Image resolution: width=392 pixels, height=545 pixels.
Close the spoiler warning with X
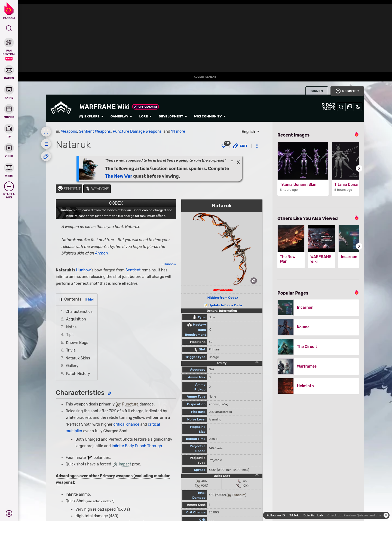[x=238, y=162]
